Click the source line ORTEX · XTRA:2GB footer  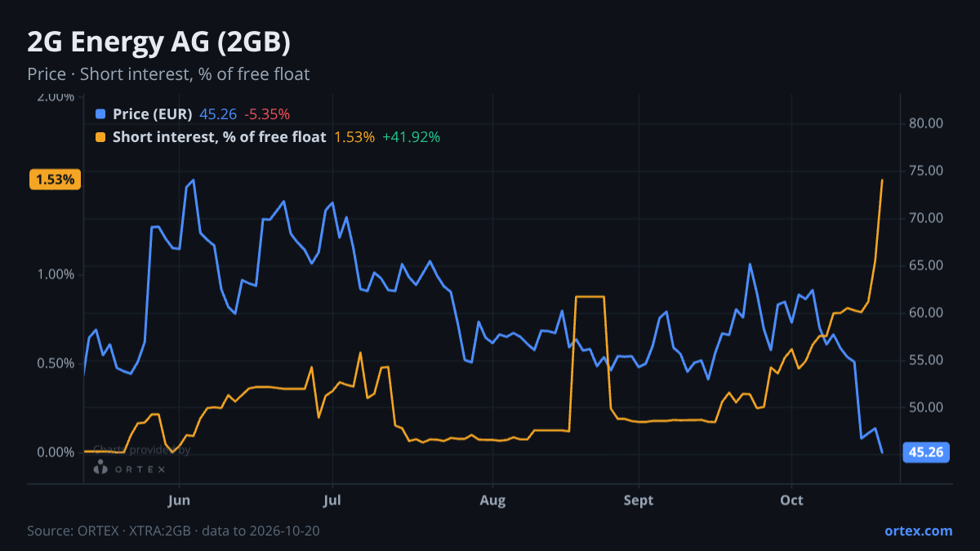[x=173, y=531]
